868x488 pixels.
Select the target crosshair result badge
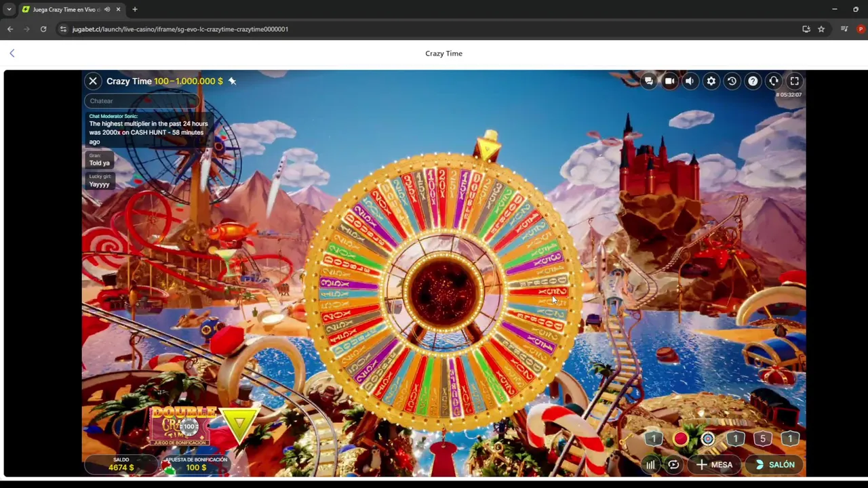707,439
